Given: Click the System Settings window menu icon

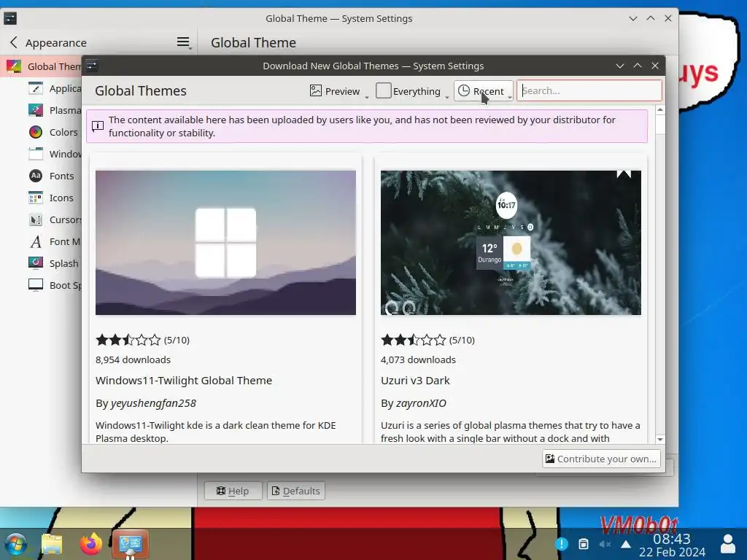Looking at the screenshot, I should [x=10, y=18].
